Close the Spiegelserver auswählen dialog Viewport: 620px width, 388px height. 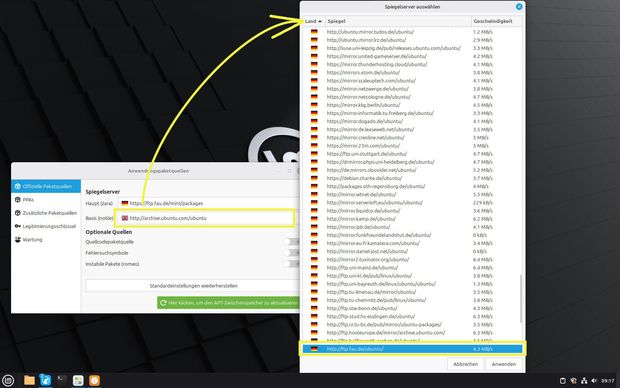point(519,7)
